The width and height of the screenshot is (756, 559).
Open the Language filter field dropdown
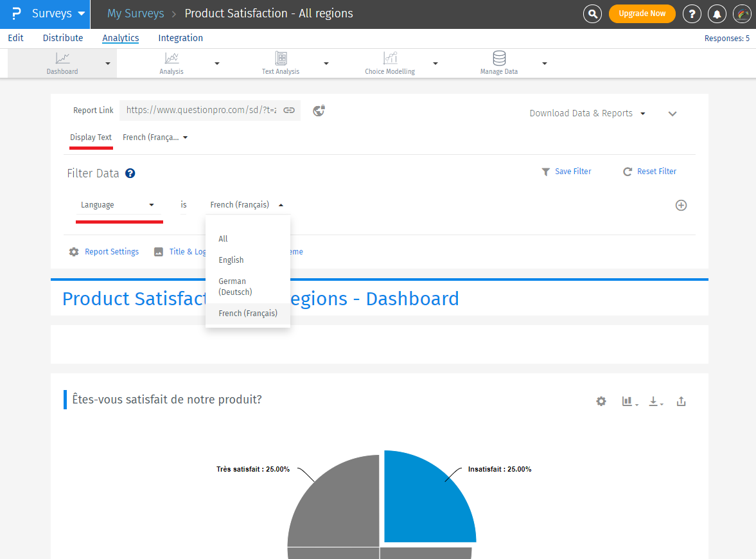(118, 205)
